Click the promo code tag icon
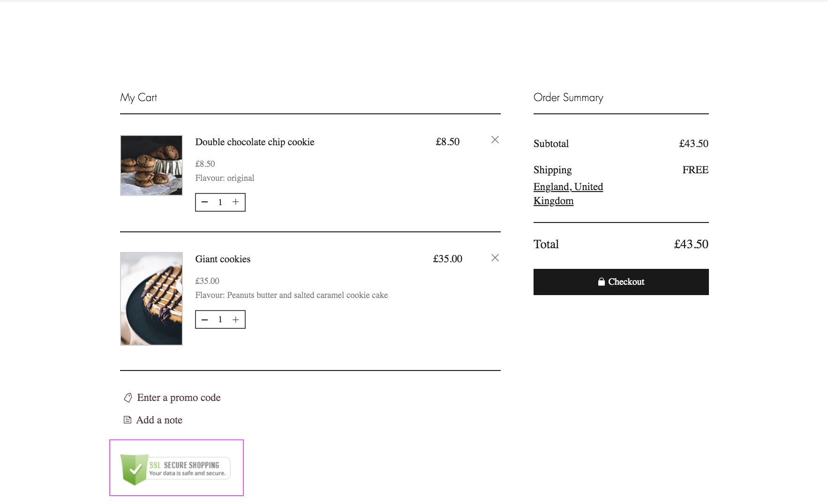The width and height of the screenshot is (828, 504). (x=128, y=398)
